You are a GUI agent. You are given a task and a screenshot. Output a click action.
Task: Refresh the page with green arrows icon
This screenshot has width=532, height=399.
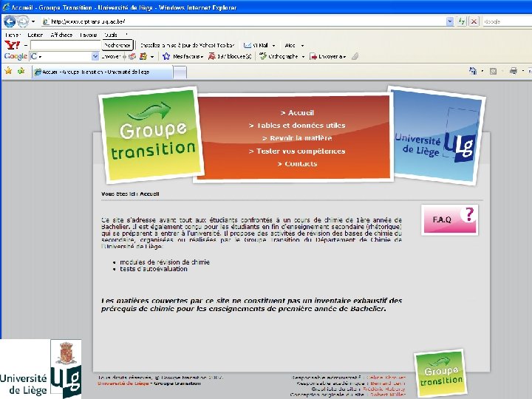click(x=461, y=21)
